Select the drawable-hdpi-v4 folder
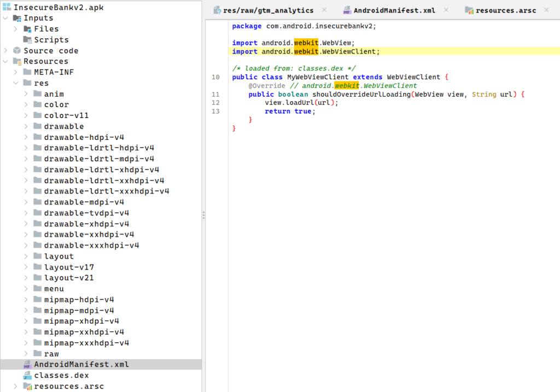The image size is (560, 392). (84, 137)
